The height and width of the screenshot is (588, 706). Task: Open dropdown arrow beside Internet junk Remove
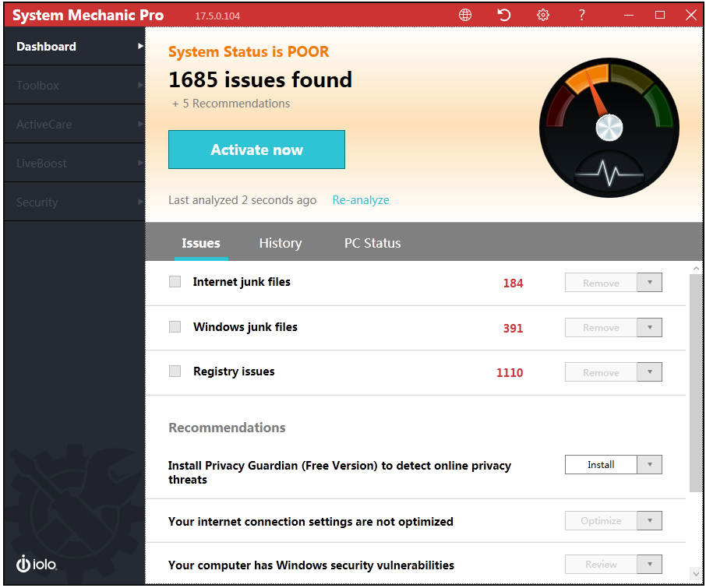[650, 283]
